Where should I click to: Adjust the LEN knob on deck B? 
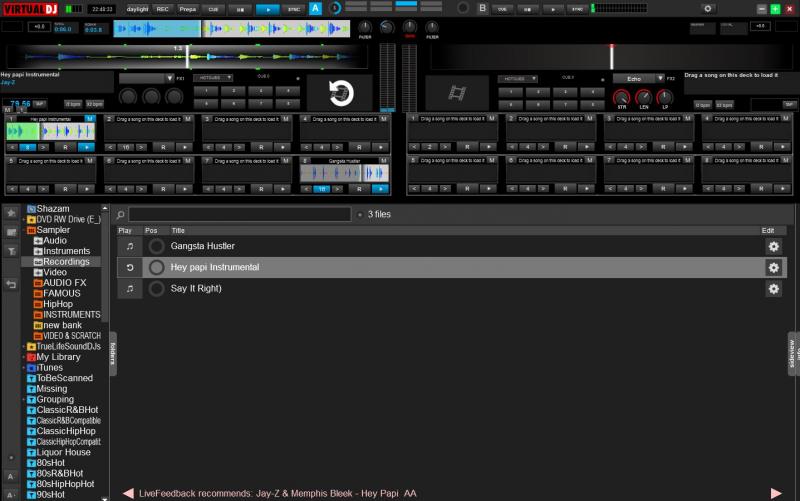pyautogui.click(x=643, y=96)
